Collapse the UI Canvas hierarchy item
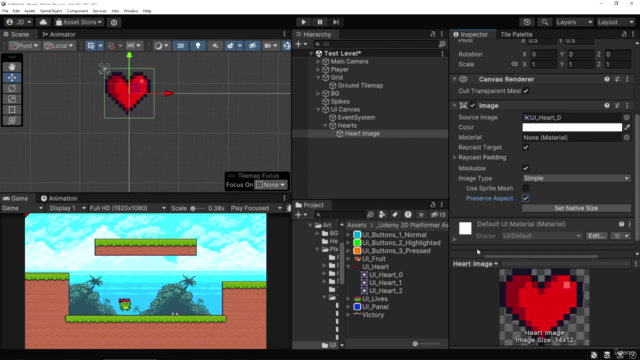 click(x=318, y=110)
